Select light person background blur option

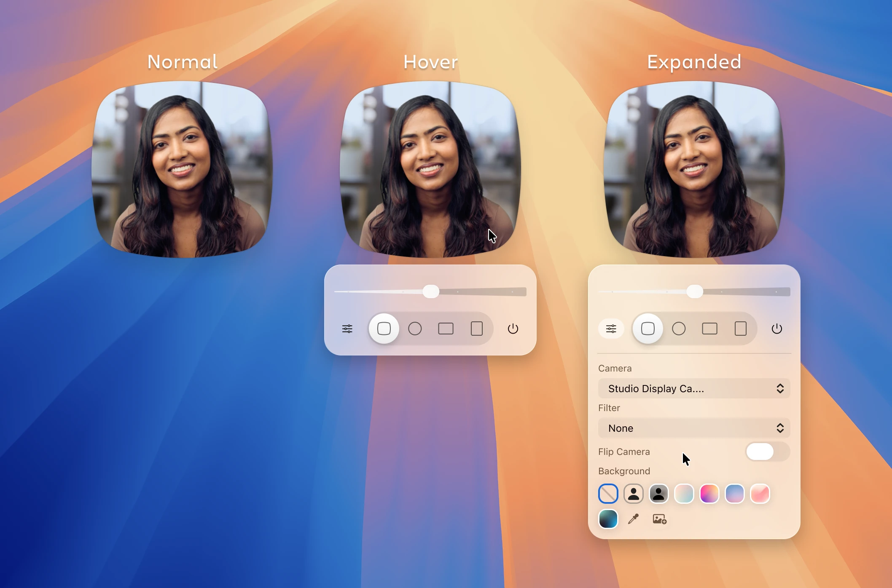click(634, 494)
